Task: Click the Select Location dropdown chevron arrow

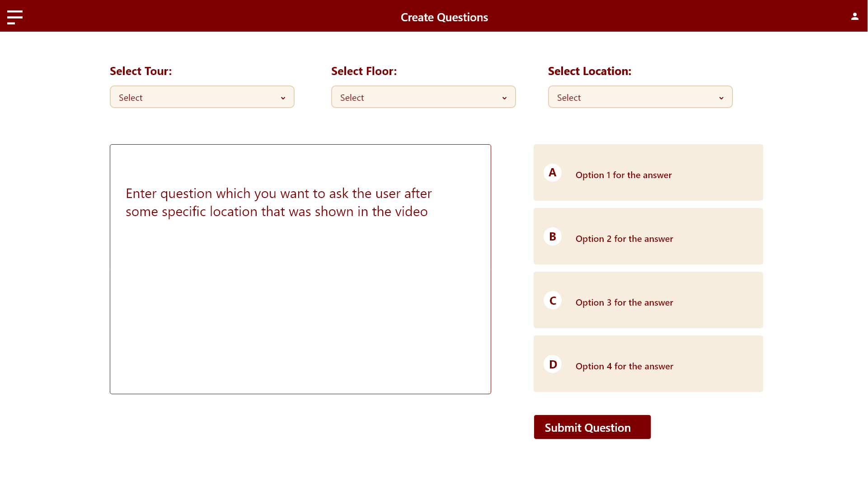Action: coord(721,98)
